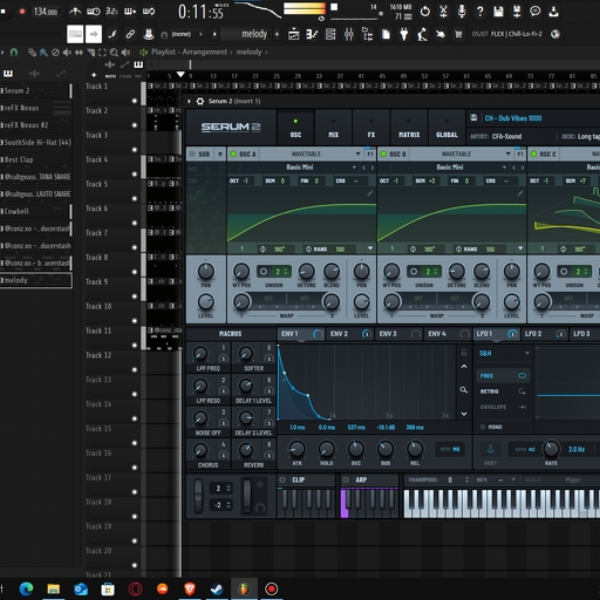Open the chat bubble icon in top toolbar

(x=535, y=11)
